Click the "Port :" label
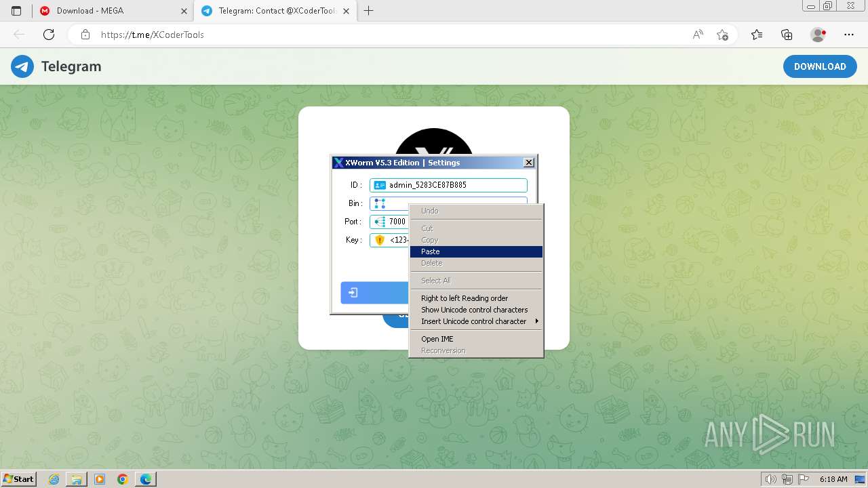 click(353, 222)
